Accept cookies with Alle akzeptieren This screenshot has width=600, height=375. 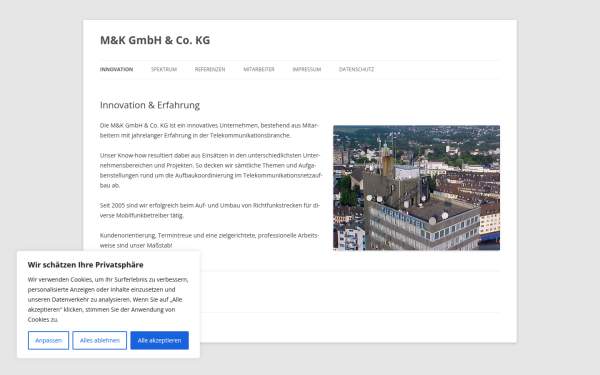(x=160, y=340)
